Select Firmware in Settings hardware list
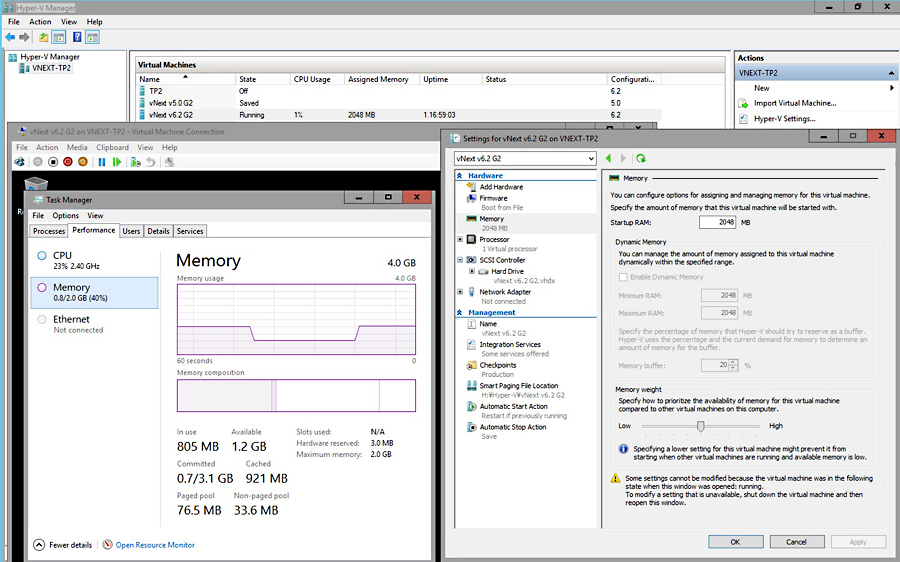This screenshot has height=562, width=900. [x=494, y=198]
